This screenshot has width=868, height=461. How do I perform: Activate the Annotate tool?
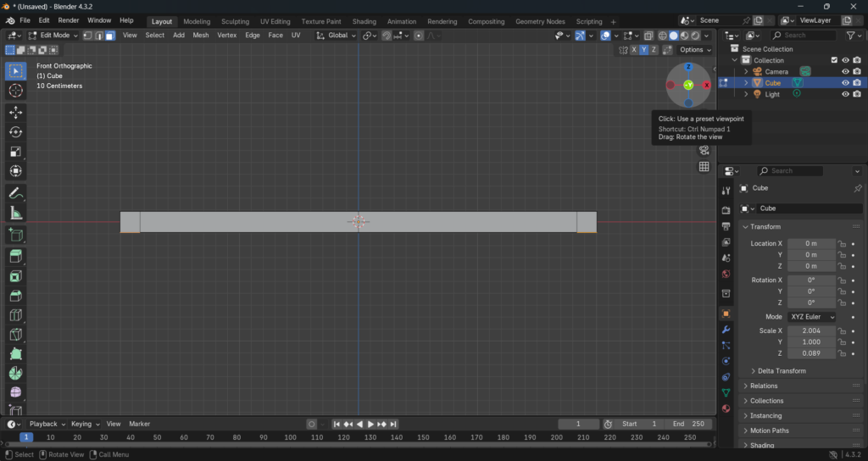click(x=15, y=193)
